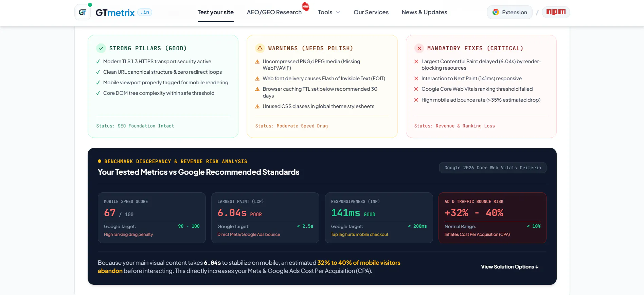644x295 pixels.
Task: Select the Largest Paint (LCP) card
Action: 265,218
